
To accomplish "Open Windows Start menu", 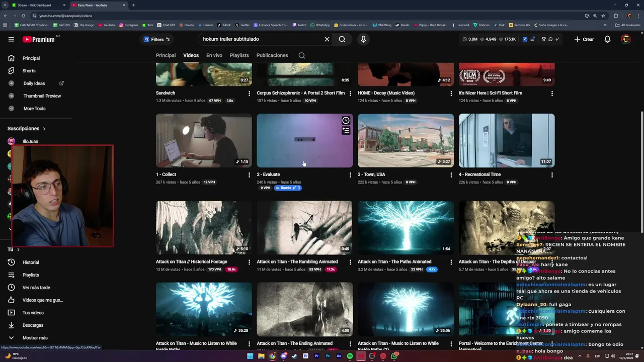I will click(x=250, y=356).
